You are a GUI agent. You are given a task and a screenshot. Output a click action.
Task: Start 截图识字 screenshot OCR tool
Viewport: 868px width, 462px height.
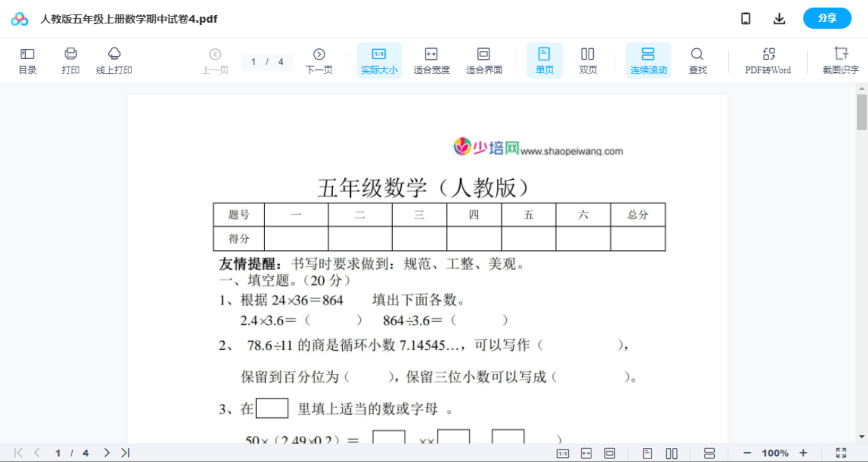(x=840, y=61)
